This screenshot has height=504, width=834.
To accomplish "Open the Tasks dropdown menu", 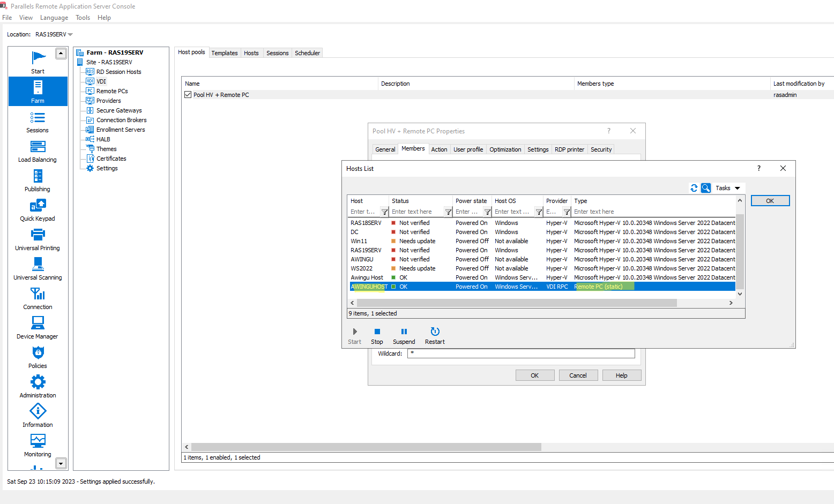I will (728, 188).
